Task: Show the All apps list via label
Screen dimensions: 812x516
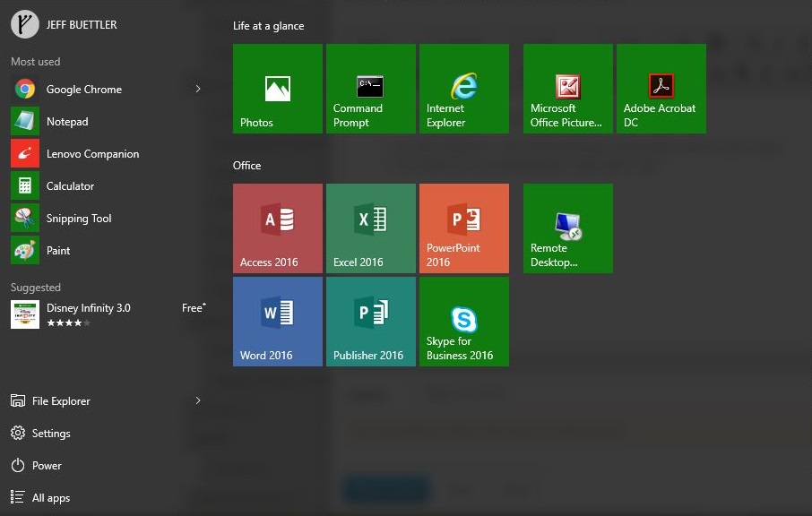Action: tap(51, 498)
